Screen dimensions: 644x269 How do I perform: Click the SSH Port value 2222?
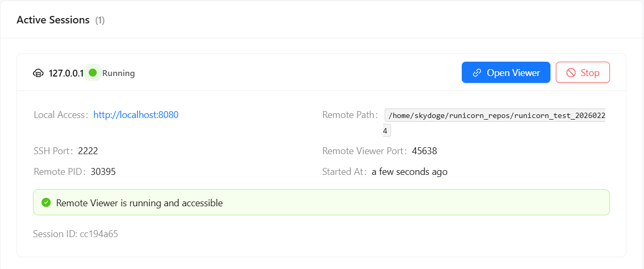click(88, 151)
